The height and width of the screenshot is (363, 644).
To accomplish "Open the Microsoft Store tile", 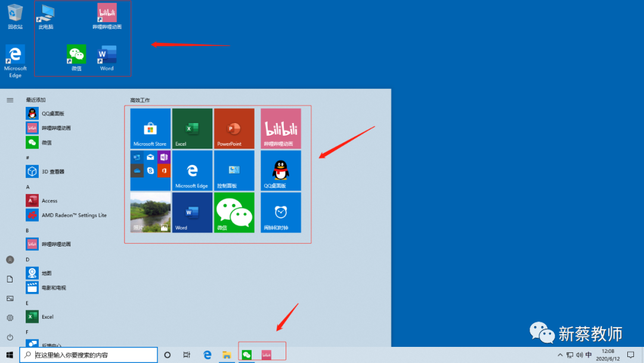I will click(150, 128).
